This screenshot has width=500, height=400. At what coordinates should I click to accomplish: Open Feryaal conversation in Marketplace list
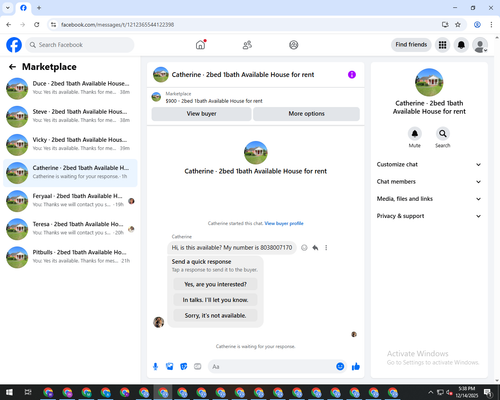click(70, 201)
